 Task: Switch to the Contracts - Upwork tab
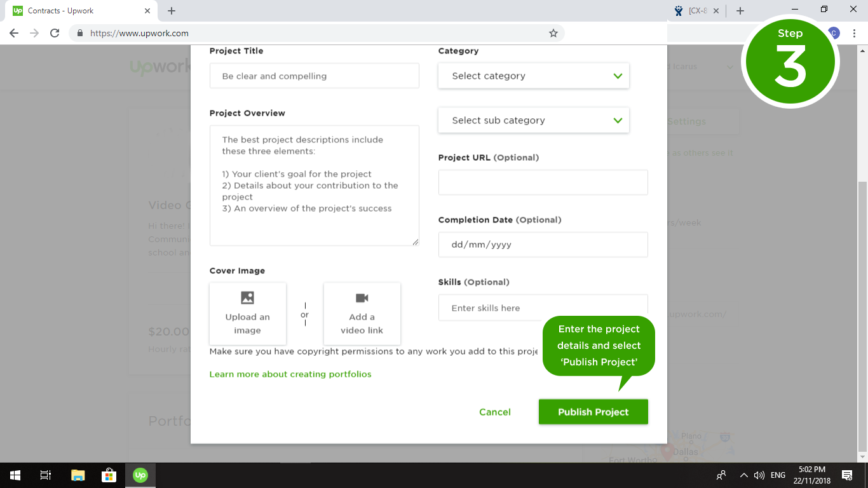pyautogui.click(x=76, y=11)
